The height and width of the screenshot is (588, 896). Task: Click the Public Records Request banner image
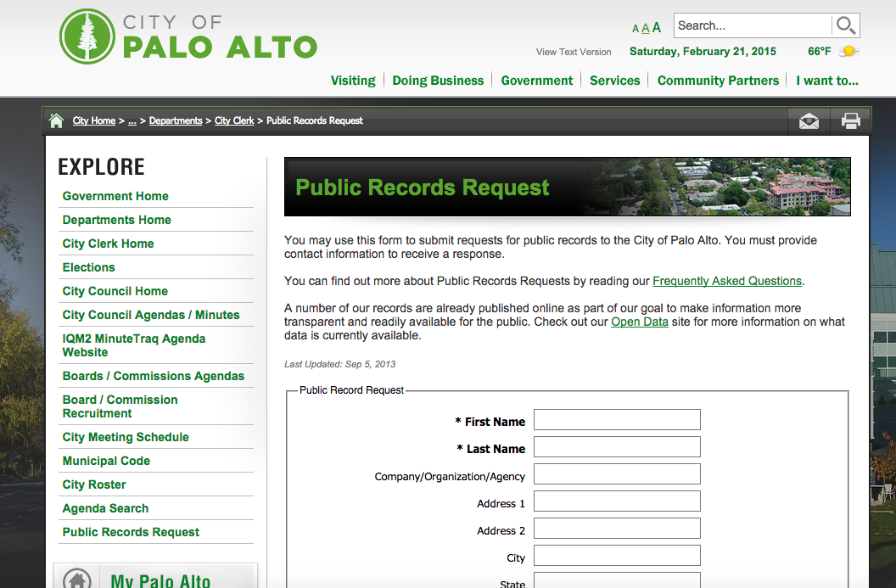568,187
